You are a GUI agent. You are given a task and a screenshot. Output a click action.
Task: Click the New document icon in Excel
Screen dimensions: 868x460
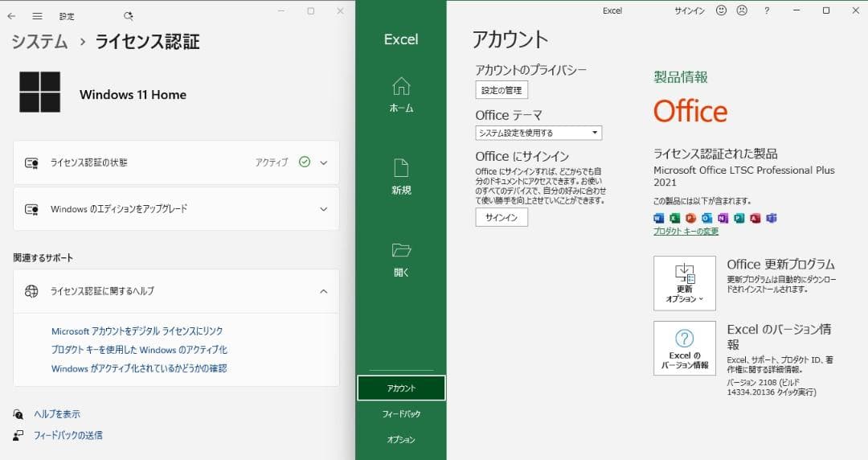click(x=401, y=167)
